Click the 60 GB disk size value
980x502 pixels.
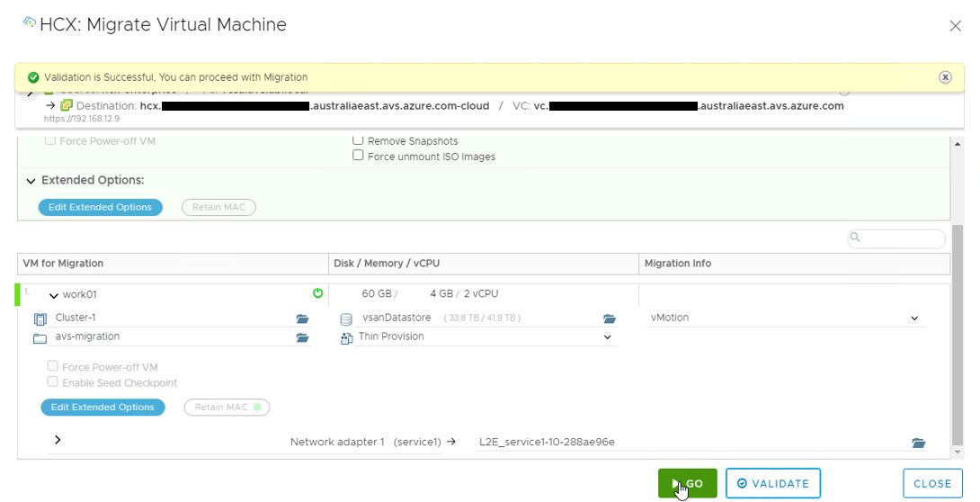point(376,293)
